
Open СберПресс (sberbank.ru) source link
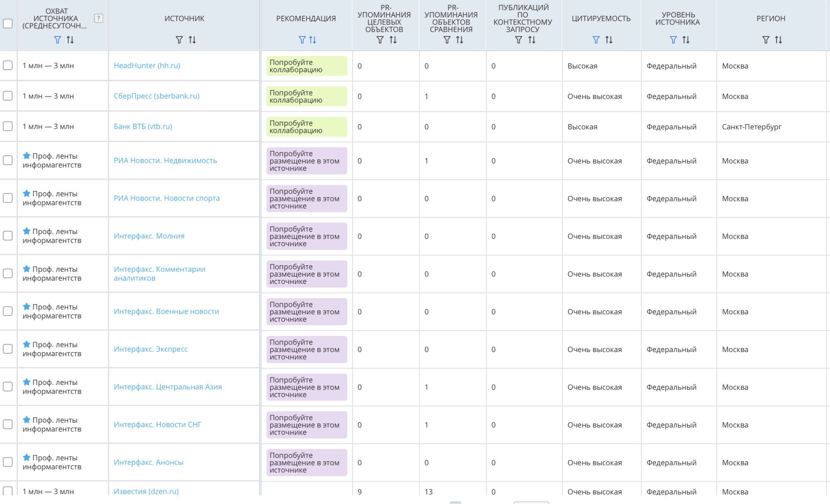(x=157, y=96)
